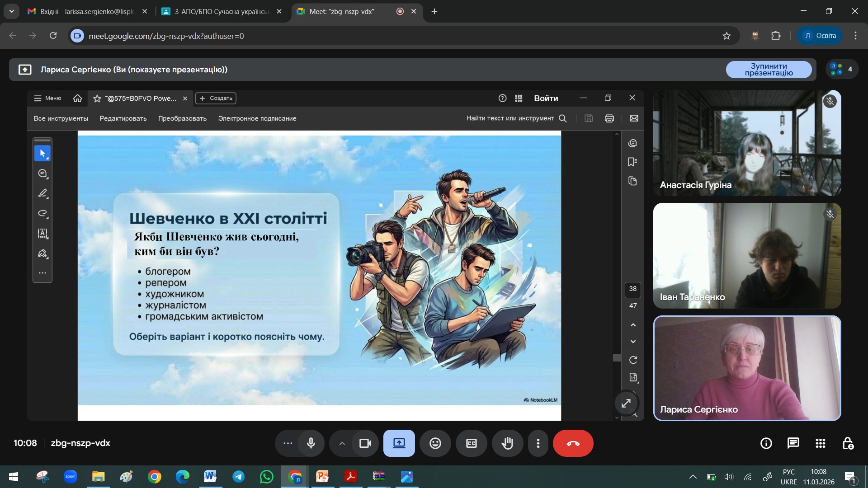
Task: Open the Редактировать tab in Acrobat
Action: tap(123, 118)
